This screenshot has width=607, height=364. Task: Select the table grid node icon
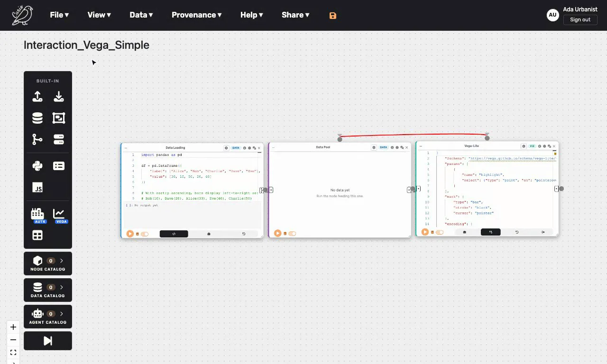click(x=37, y=235)
